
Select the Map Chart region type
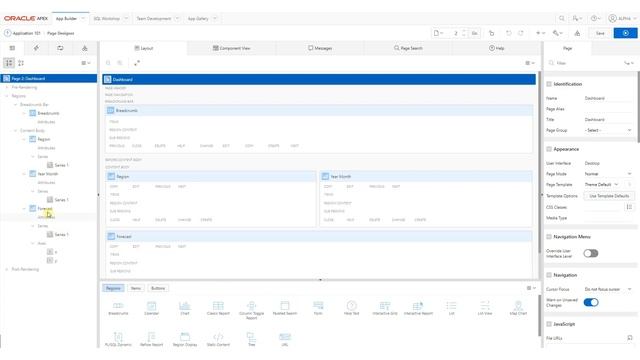(518, 308)
